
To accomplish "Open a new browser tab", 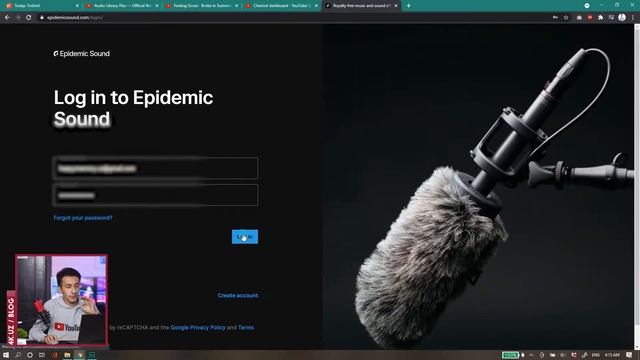I will 409,6.
